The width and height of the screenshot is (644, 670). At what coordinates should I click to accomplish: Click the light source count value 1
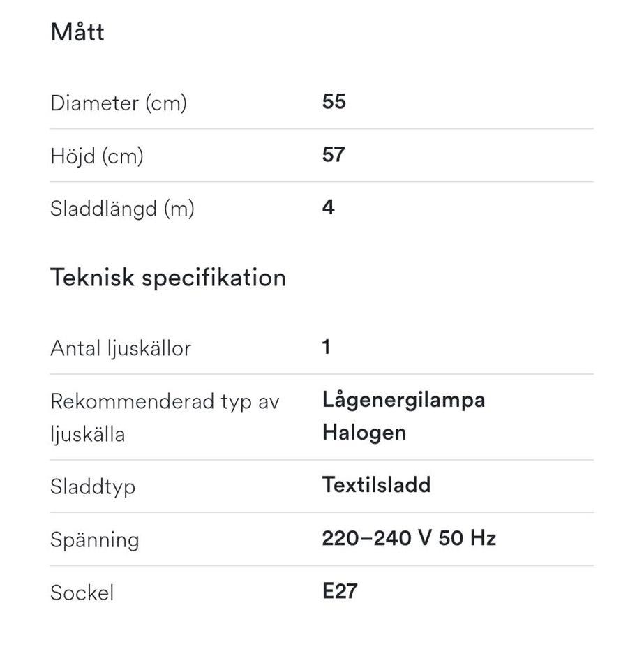[x=327, y=347]
